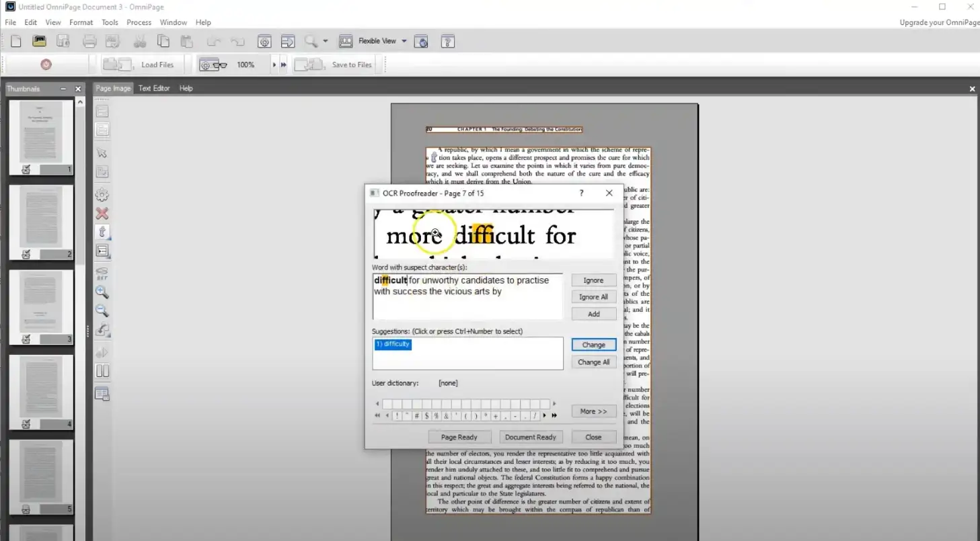Select the zoom in magnifier tool

[102, 292]
